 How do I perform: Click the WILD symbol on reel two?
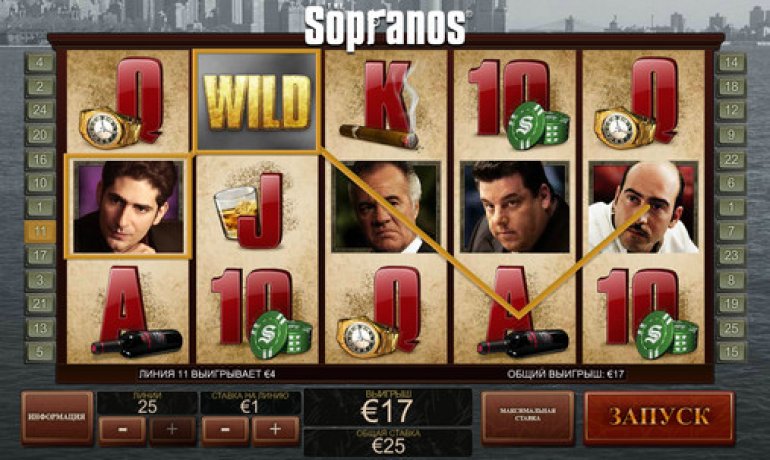pyautogui.click(x=257, y=100)
